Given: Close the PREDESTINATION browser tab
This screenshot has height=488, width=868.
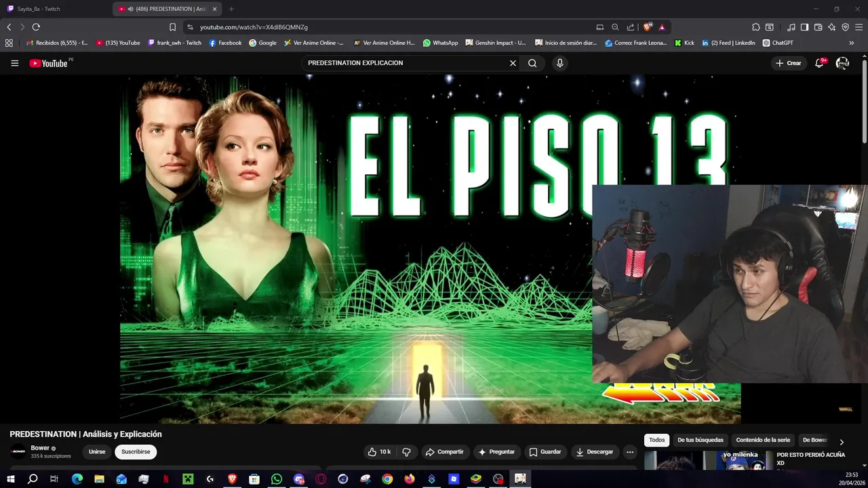Looking at the screenshot, I should (215, 9).
